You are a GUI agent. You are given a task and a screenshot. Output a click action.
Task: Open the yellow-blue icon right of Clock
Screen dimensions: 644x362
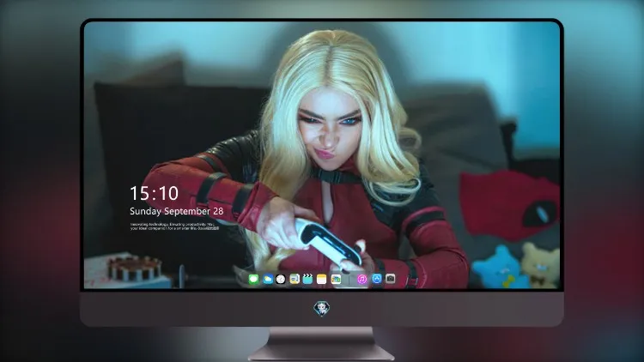point(295,280)
